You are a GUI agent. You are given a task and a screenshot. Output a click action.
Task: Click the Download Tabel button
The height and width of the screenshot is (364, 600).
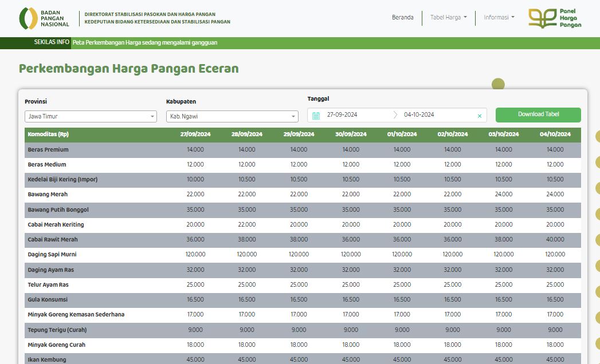pos(538,114)
